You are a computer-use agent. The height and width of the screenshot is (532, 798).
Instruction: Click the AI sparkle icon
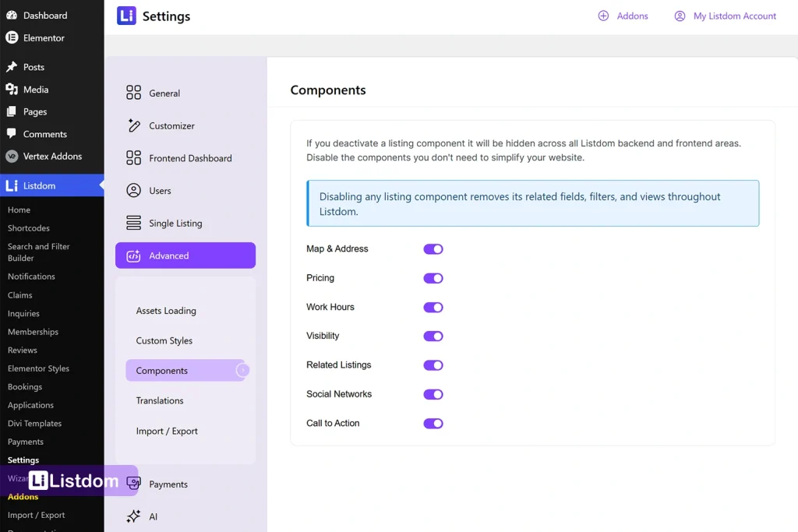pyautogui.click(x=133, y=516)
